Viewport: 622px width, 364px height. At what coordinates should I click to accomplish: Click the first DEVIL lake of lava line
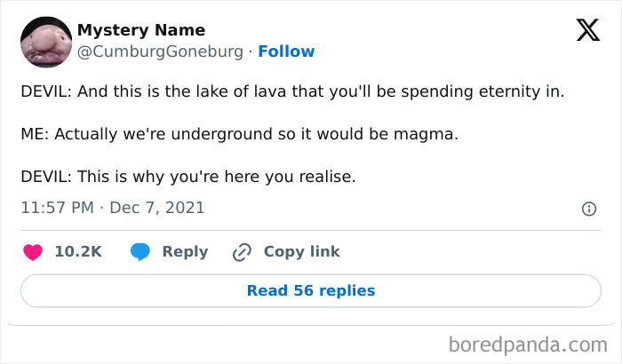[x=292, y=91]
